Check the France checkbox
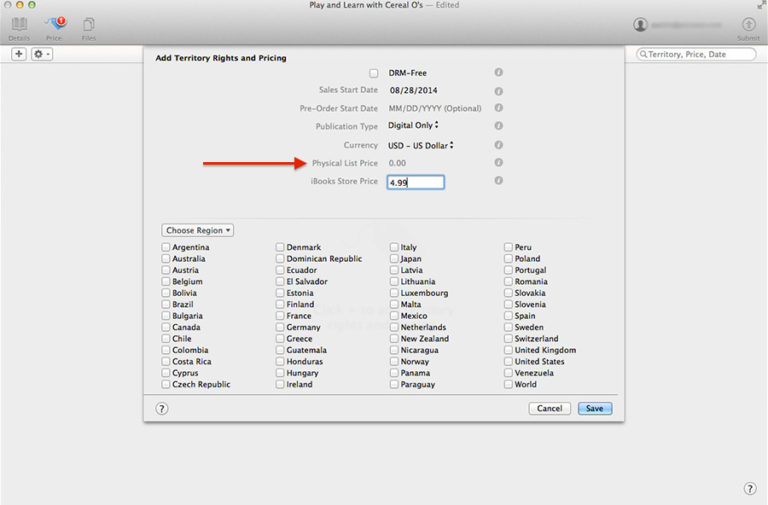This screenshot has height=505, width=768. [x=280, y=316]
